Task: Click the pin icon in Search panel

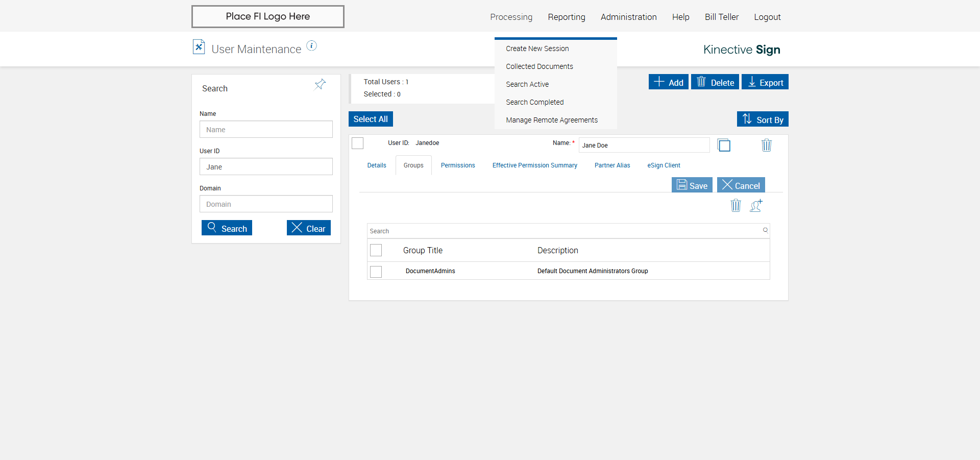Action: [320, 84]
